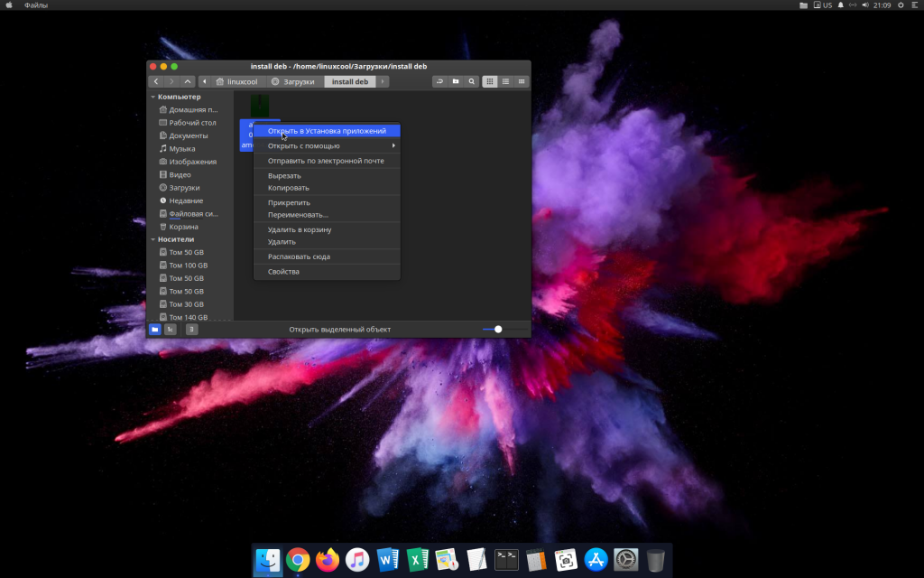Open Firefox from the dock
The image size is (924, 578).
pyautogui.click(x=328, y=560)
